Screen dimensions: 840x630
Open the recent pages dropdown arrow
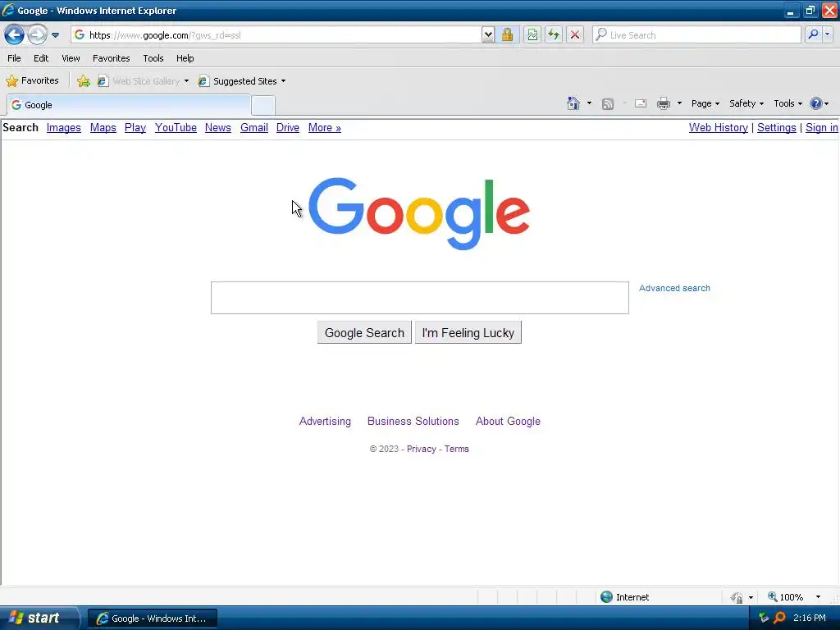click(x=55, y=35)
